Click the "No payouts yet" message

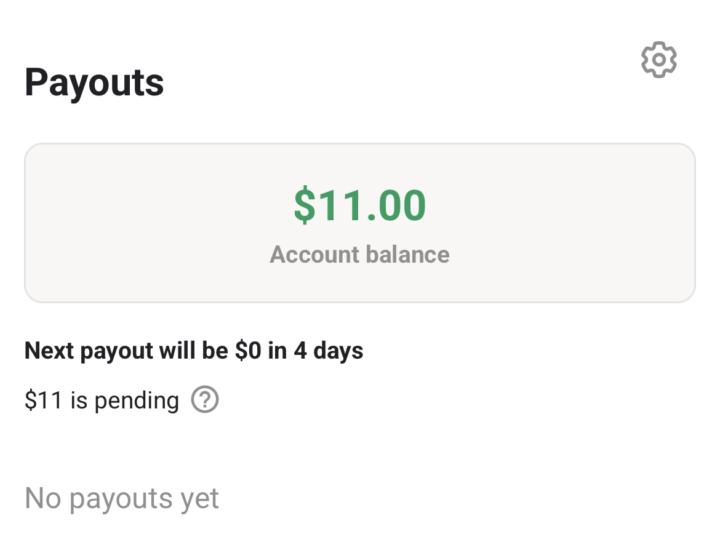[x=121, y=498]
